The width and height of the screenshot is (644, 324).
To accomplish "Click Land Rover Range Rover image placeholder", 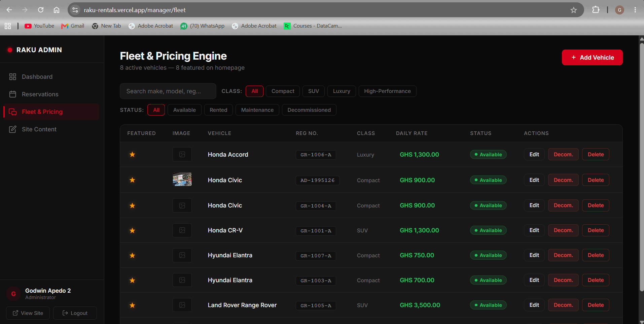I will coord(182,305).
